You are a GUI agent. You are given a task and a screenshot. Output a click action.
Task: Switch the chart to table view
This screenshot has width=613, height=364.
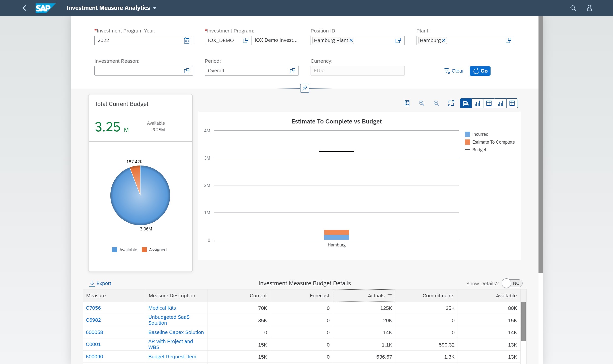(x=489, y=103)
